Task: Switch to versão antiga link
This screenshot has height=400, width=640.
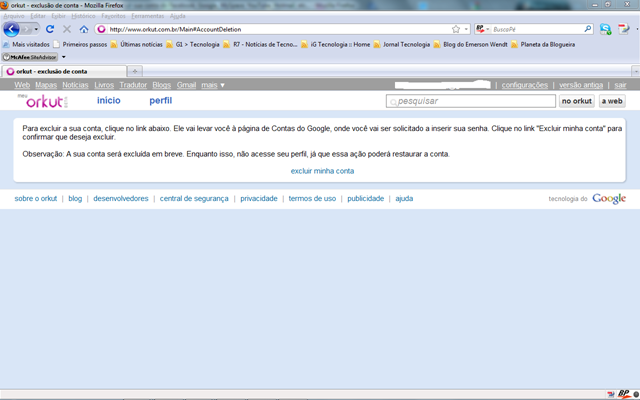Action: point(581,85)
